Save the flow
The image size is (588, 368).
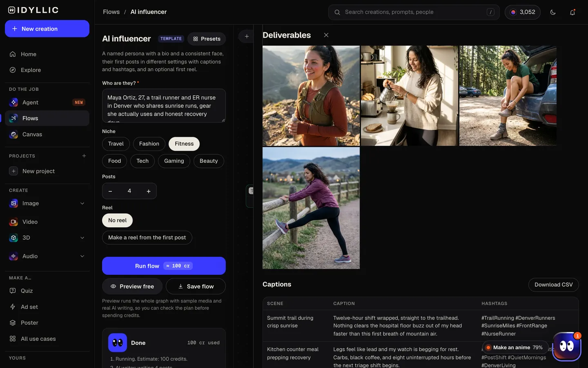[196, 286]
